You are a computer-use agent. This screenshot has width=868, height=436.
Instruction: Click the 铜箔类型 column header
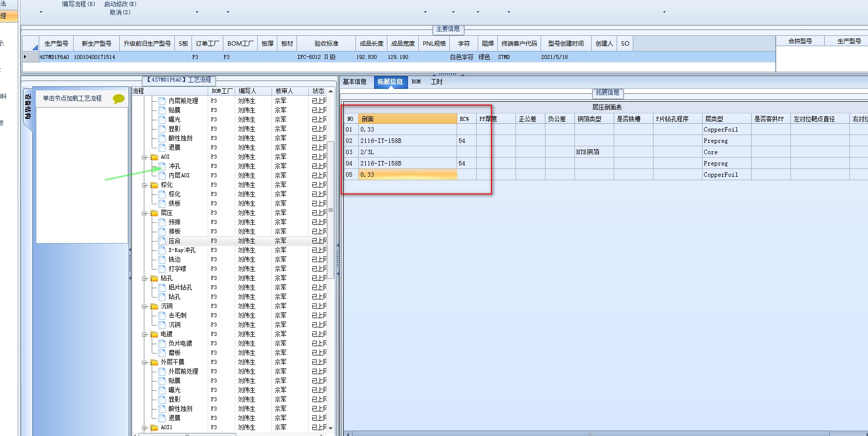pyautogui.click(x=594, y=119)
